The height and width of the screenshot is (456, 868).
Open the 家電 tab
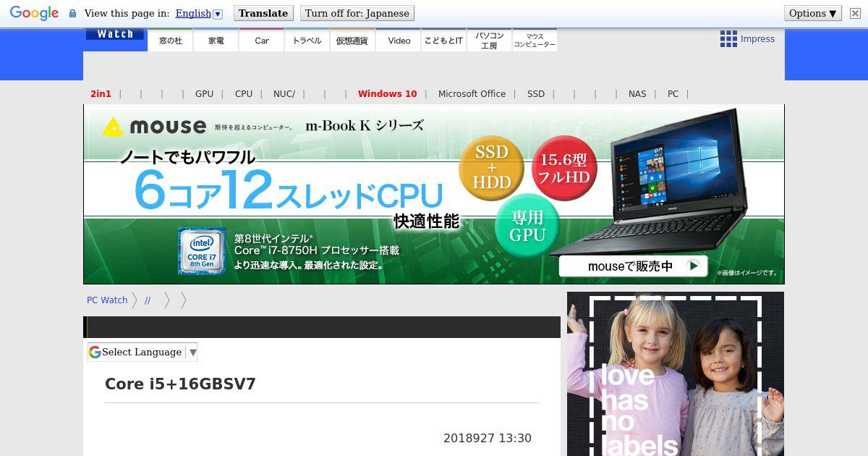216,41
